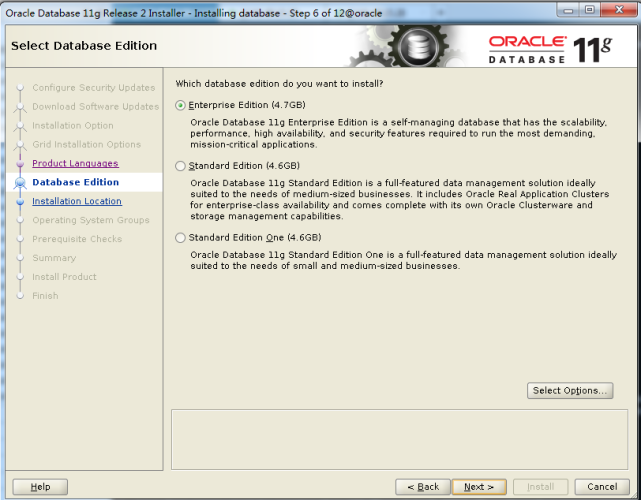Open the Select Options dialog
This screenshot has width=641, height=500.
(x=570, y=390)
